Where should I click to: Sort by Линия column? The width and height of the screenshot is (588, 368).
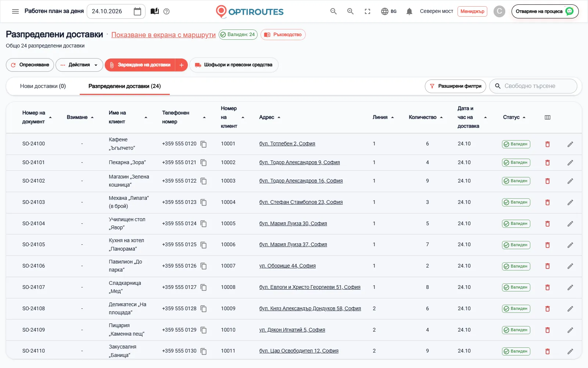(383, 117)
